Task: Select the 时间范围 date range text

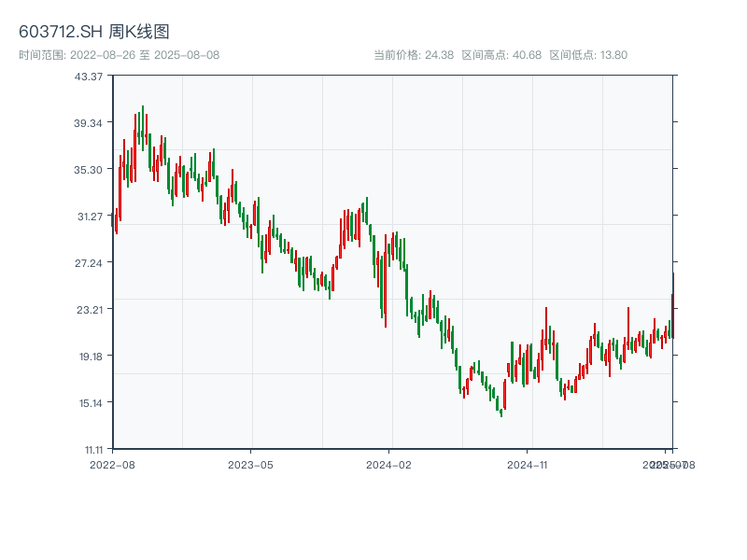Action: pyautogui.click(x=119, y=55)
